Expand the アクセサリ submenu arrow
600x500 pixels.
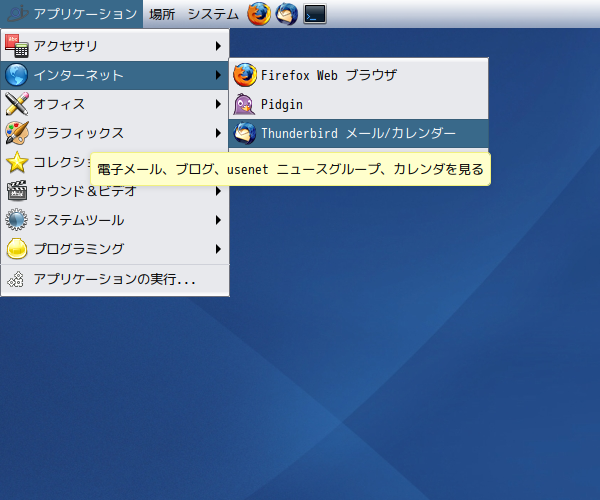pyautogui.click(x=218, y=46)
